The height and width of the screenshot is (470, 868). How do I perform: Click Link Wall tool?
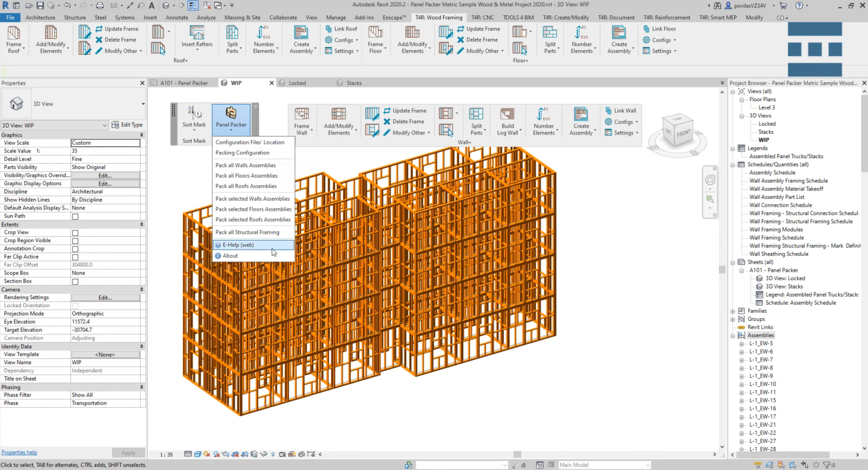620,111
